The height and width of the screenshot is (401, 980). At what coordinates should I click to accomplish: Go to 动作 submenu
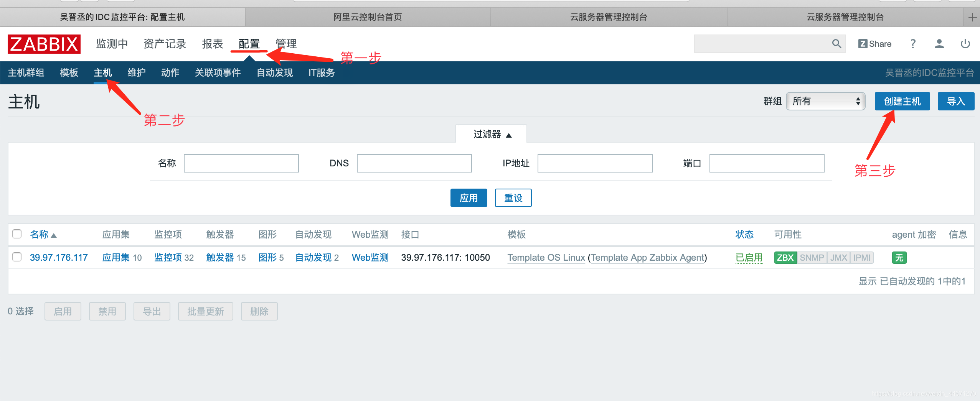click(x=170, y=72)
